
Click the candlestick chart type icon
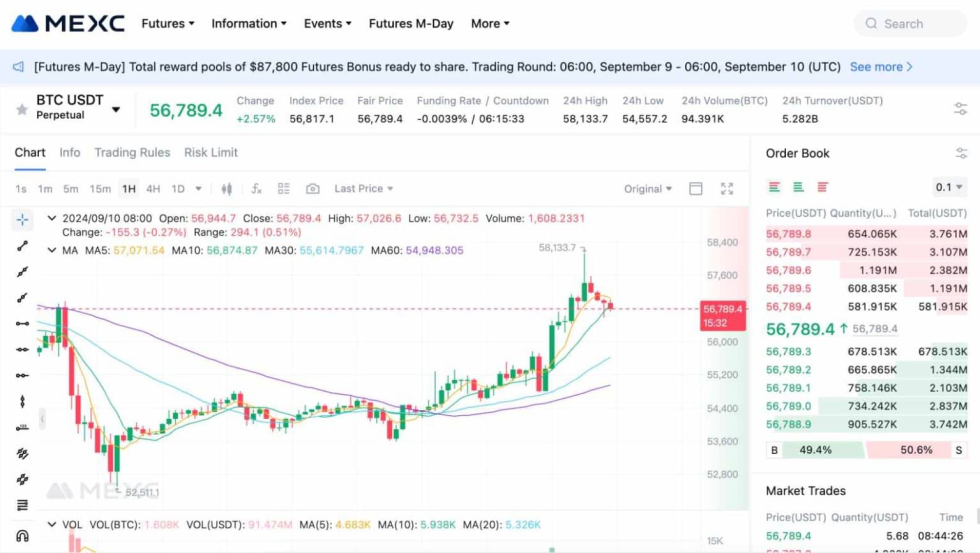click(227, 189)
